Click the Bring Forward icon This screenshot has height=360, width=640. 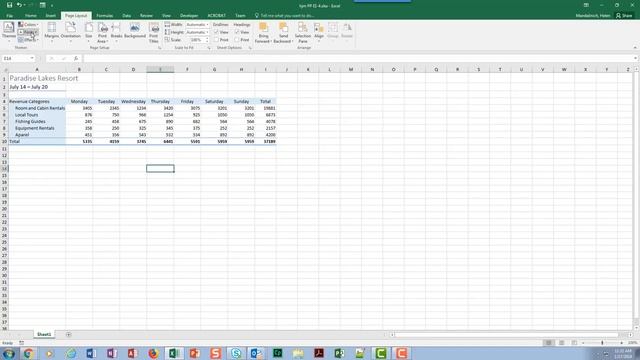point(263,28)
